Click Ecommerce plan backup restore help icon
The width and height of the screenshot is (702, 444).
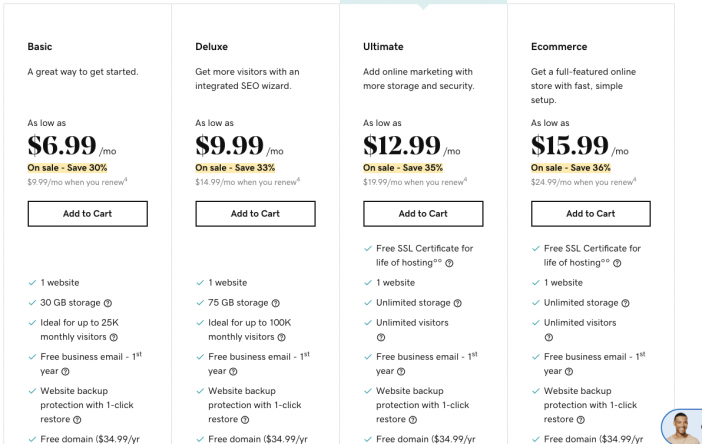[581, 420]
